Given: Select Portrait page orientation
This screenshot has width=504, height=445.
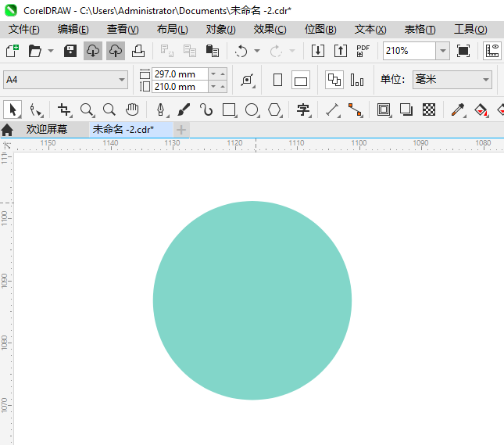Looking at the screenshot, I should pyautogui.click(x=277, y=80).
